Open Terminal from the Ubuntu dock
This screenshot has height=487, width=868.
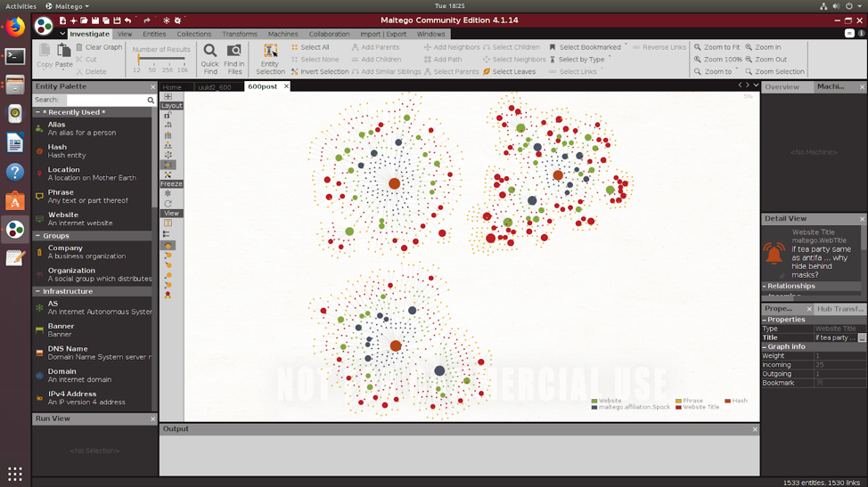tap(15, 56)
